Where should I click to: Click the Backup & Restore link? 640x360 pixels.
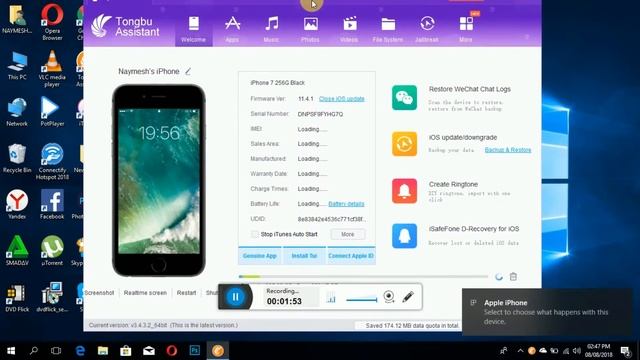click(x=508, y=150)
